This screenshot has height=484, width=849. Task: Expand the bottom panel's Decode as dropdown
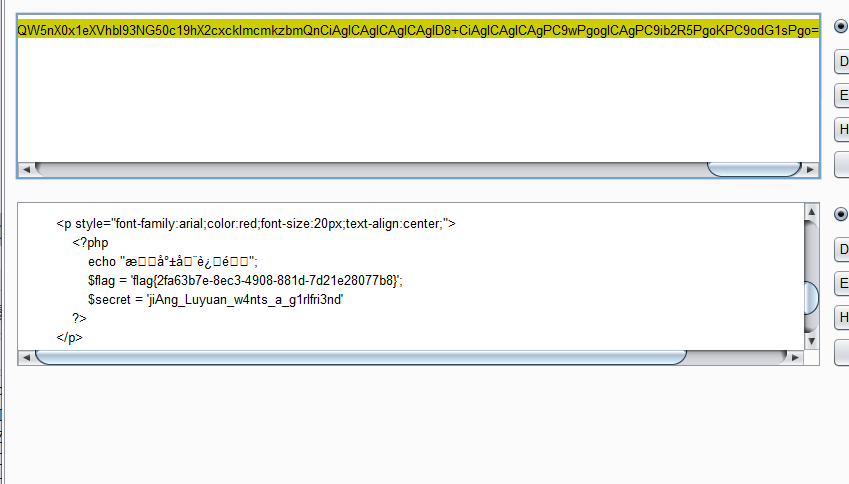(x=842, y=250)
